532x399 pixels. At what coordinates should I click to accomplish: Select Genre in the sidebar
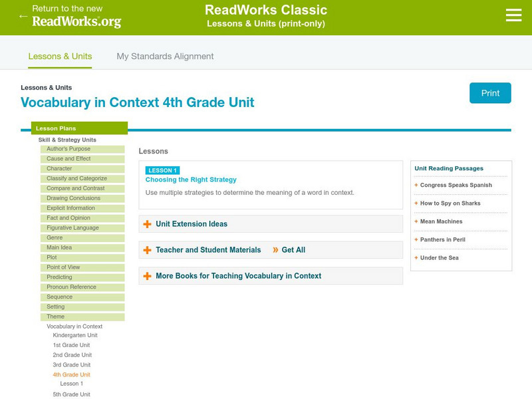point(82,237)
